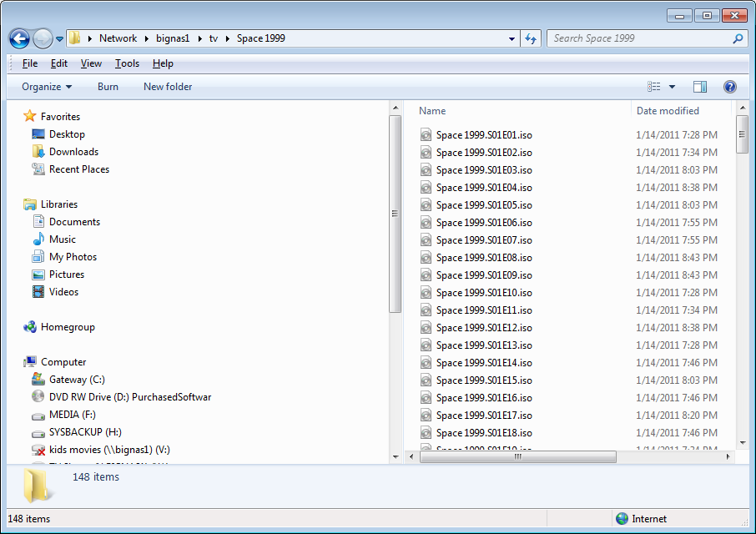Select the Space 1999.S01E03.iso disc icon
The image size is (756, 534).
point(426,170)
